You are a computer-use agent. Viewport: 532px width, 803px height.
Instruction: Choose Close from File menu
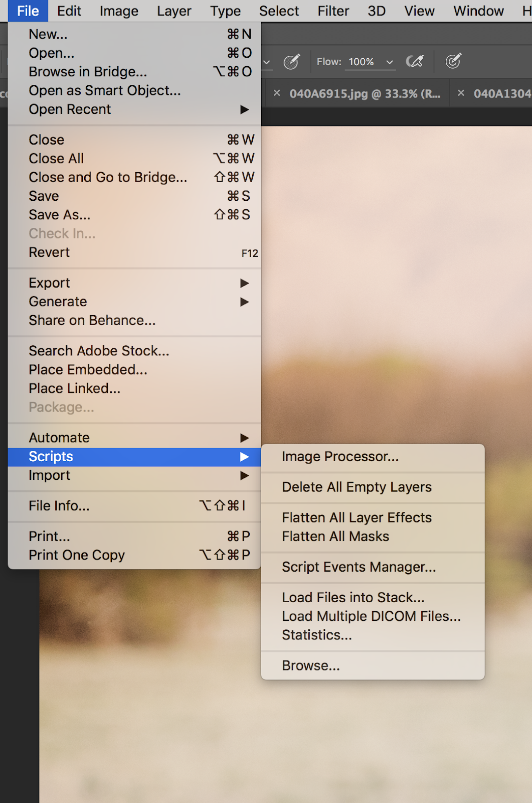click(134, 140)
